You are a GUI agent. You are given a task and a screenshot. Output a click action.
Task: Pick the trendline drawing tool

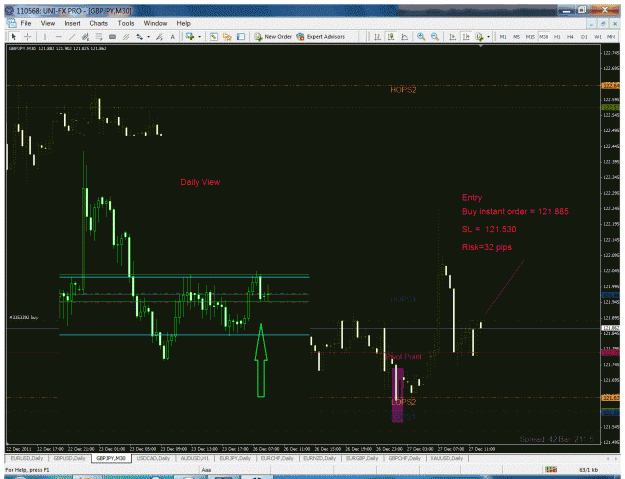pyautogui.click(x=72, y=37)
